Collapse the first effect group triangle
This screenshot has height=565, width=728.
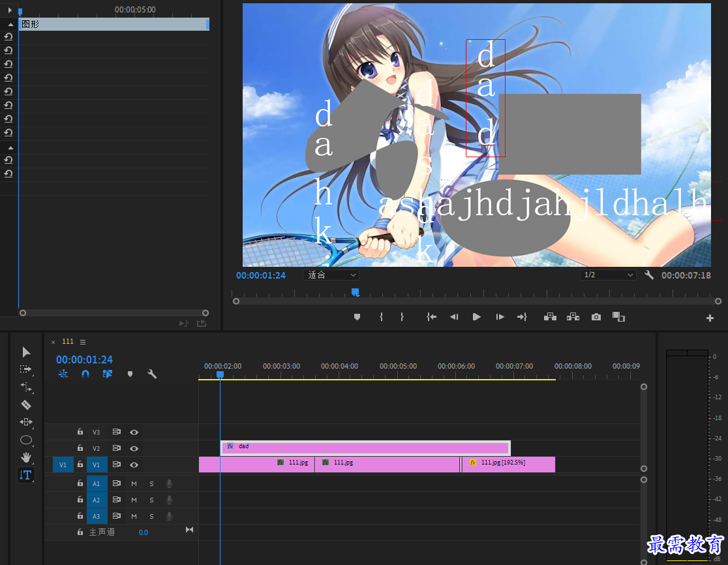tap(10, 25)
